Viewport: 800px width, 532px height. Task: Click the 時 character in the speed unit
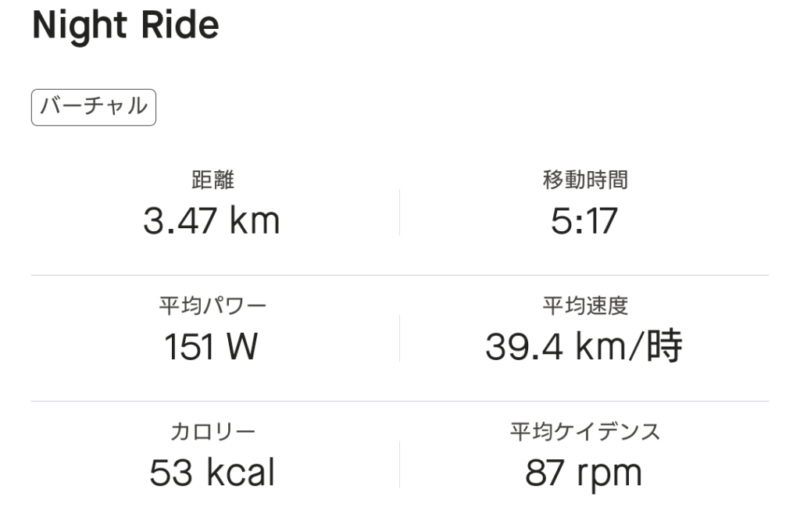click(x=664, y=347)
